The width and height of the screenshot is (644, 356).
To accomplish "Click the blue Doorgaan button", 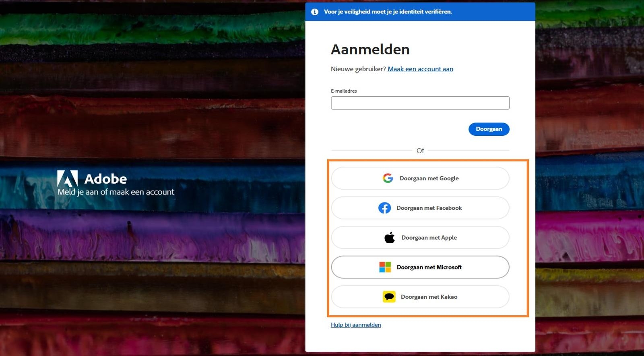I will point(489,129).
